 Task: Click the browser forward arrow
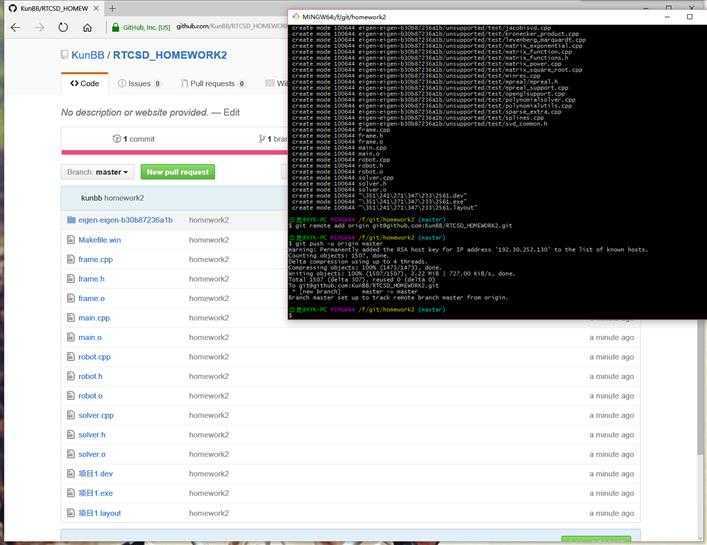[x=40, y=27]
